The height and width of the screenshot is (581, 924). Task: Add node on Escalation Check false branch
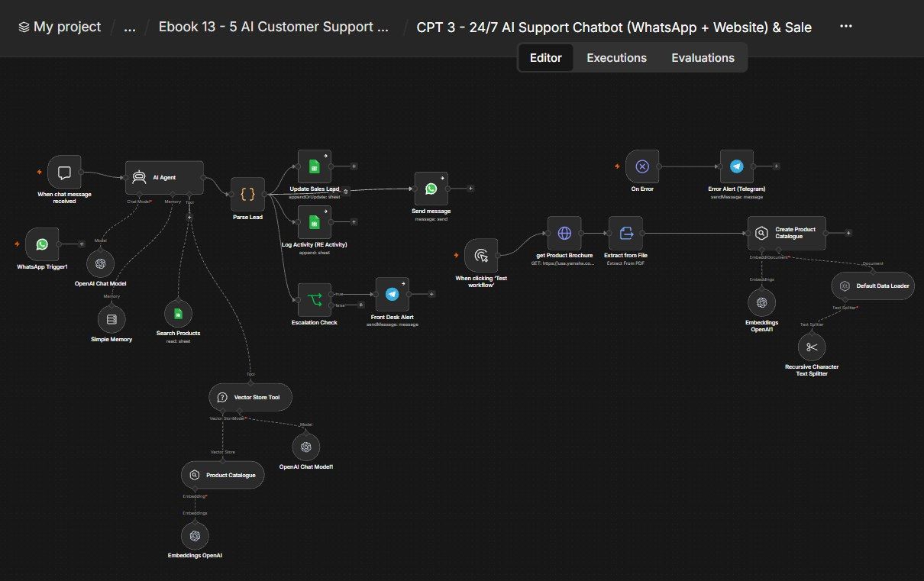pos(360,305)
